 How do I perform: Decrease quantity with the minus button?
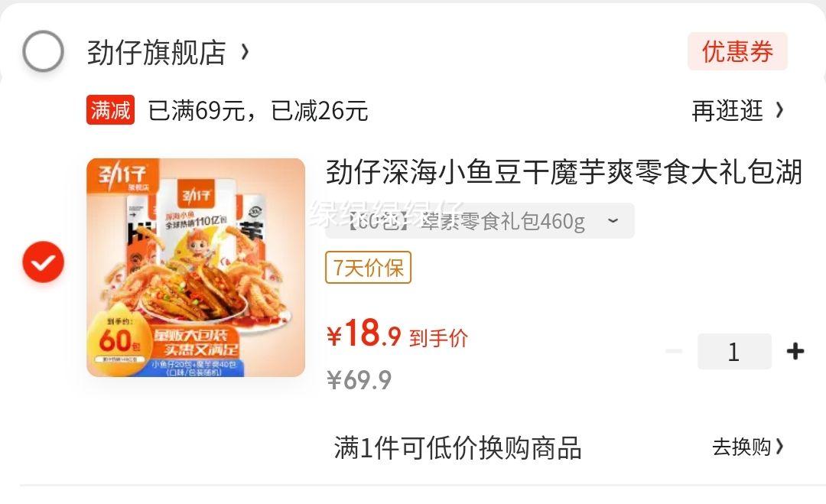coord(675,351)
